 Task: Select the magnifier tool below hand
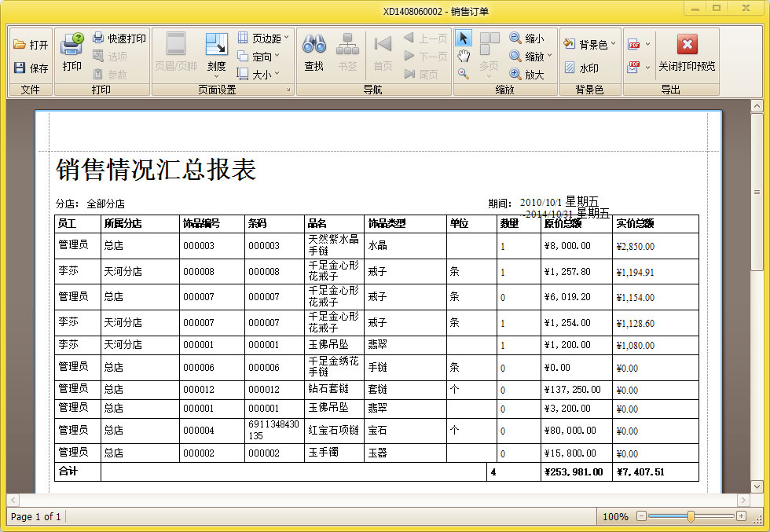463,74
